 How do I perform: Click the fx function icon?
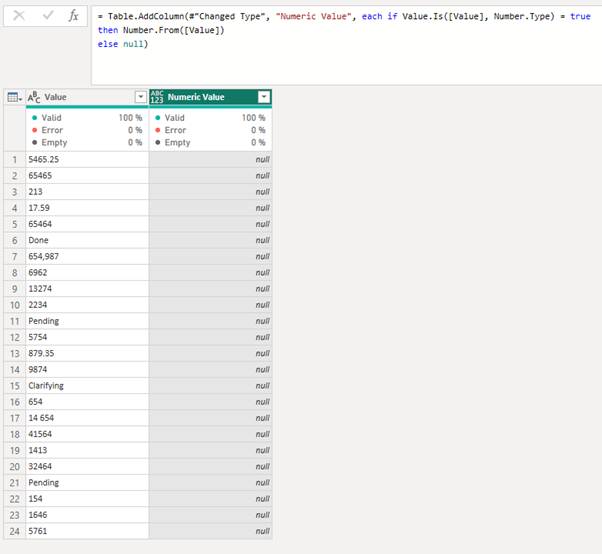click(73, 16)
